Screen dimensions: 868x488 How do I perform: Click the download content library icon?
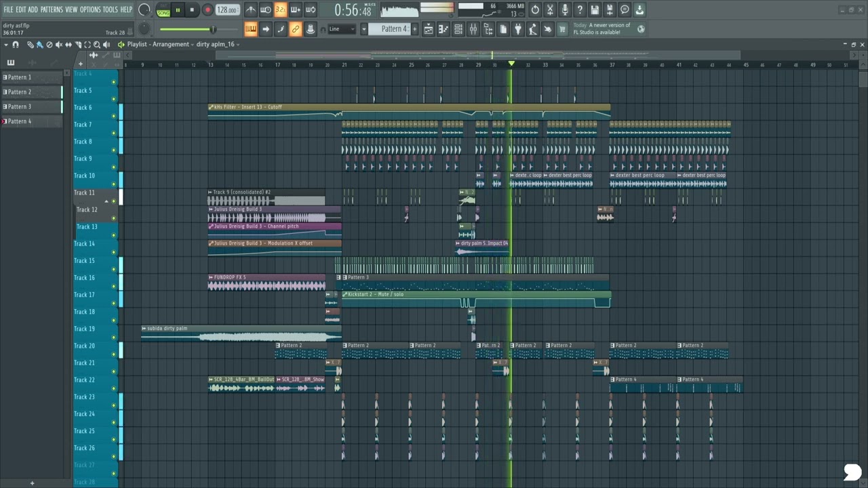click(639, 9)
